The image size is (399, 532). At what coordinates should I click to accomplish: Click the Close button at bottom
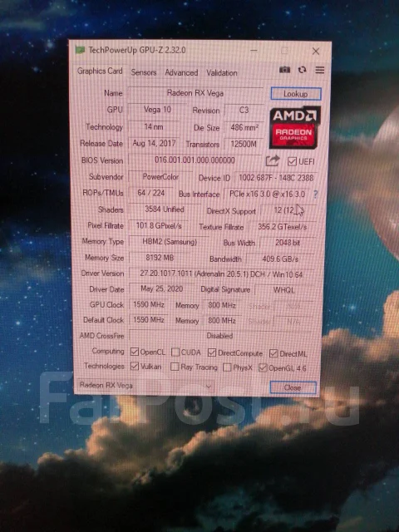(x=293, y=387)
